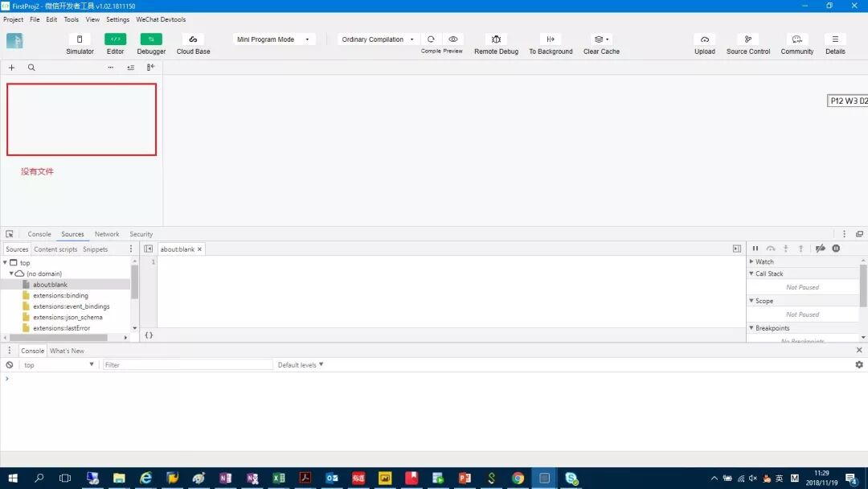
Task: Open the Simulator panel
Action: tap(79, 39)
